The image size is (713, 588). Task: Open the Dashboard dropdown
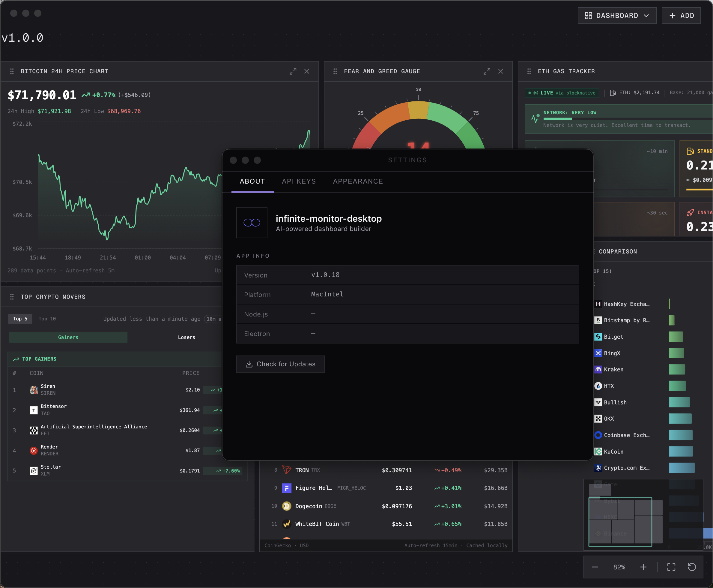pyautogui.click(x=617, y=16)
